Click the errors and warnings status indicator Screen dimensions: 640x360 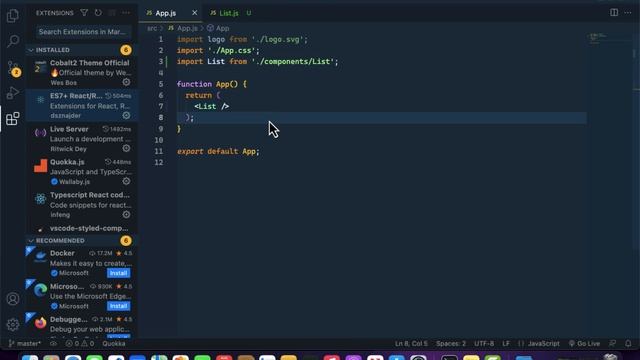point(80,344)
